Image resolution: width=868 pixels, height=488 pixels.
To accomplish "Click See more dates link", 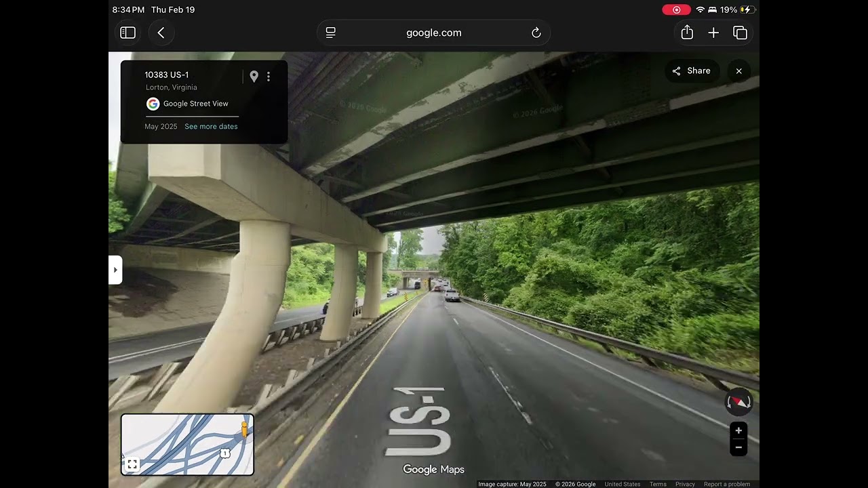I will point(211,127).
